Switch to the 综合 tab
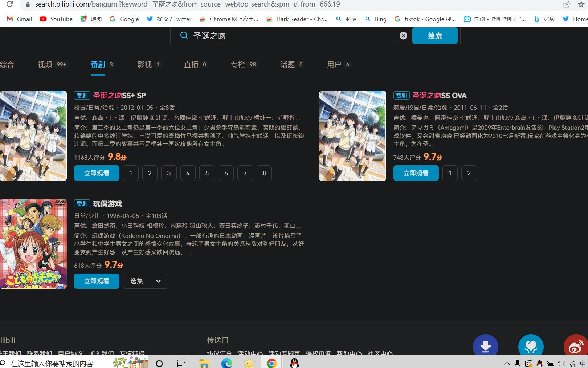The width and height of the screenshot is (588, 368). coord(7,65)
